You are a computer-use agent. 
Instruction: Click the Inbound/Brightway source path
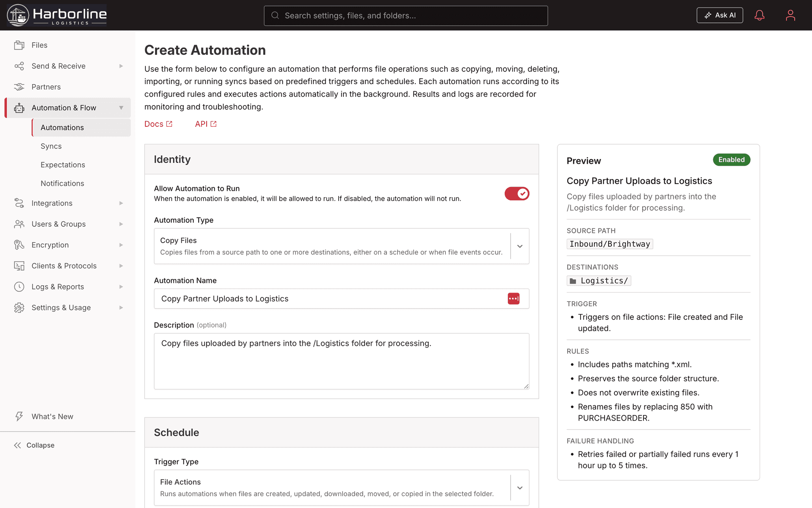(610, 244)
